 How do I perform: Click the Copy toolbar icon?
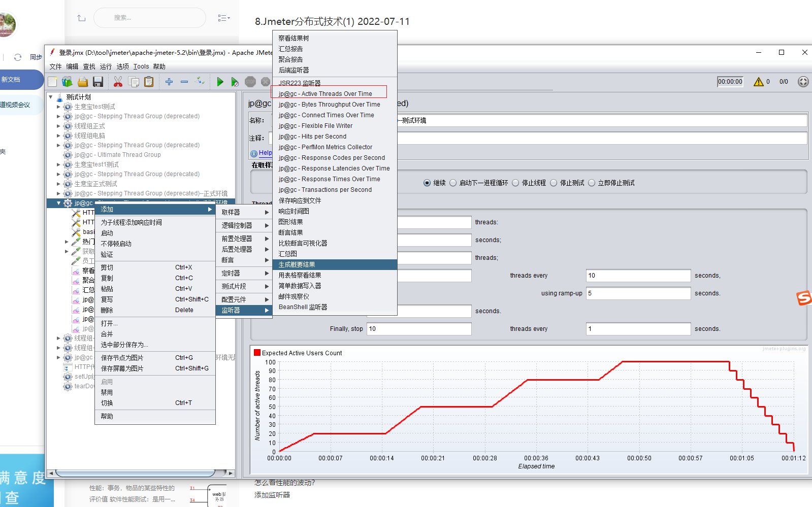(134, 82)
